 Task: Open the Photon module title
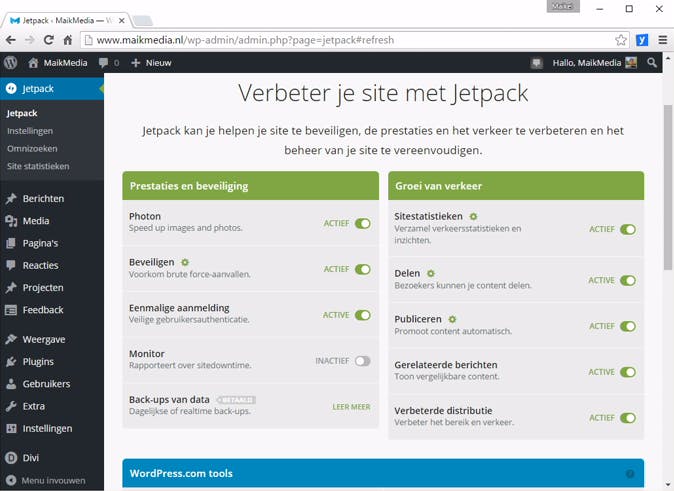[x=145, y=216]
